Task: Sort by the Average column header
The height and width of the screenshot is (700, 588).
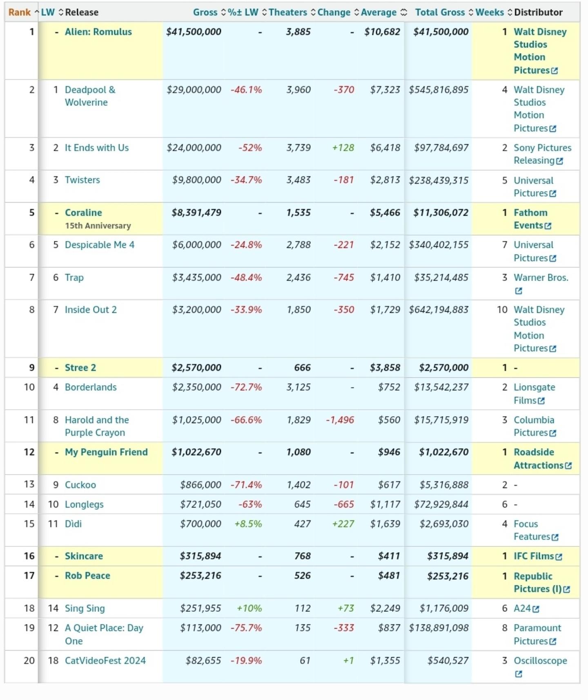Action: click(x=384, y=12)
